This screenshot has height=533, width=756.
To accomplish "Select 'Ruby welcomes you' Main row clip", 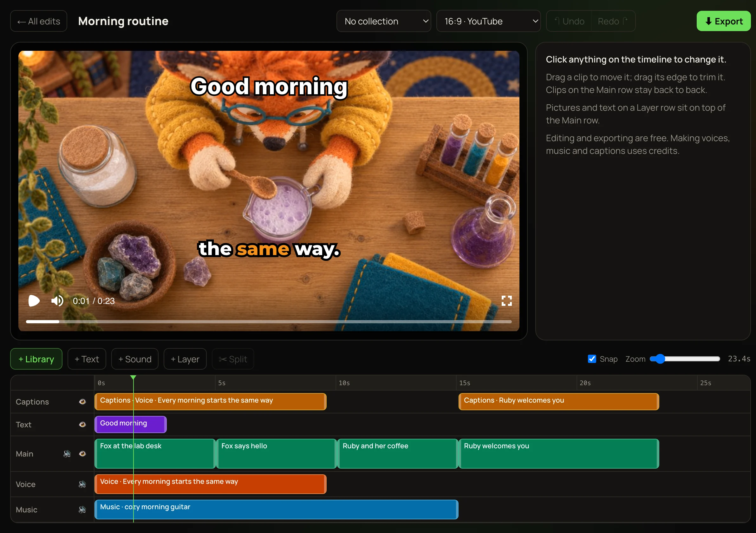I will pyautogui.click(x=559, y=454).
